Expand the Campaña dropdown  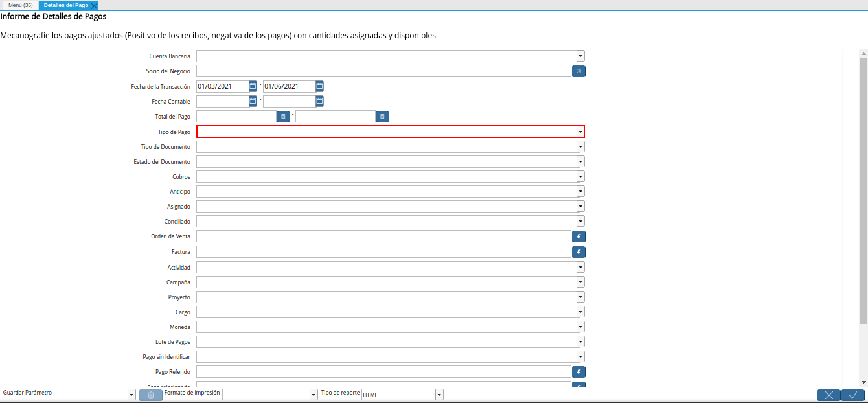[580, 282]
